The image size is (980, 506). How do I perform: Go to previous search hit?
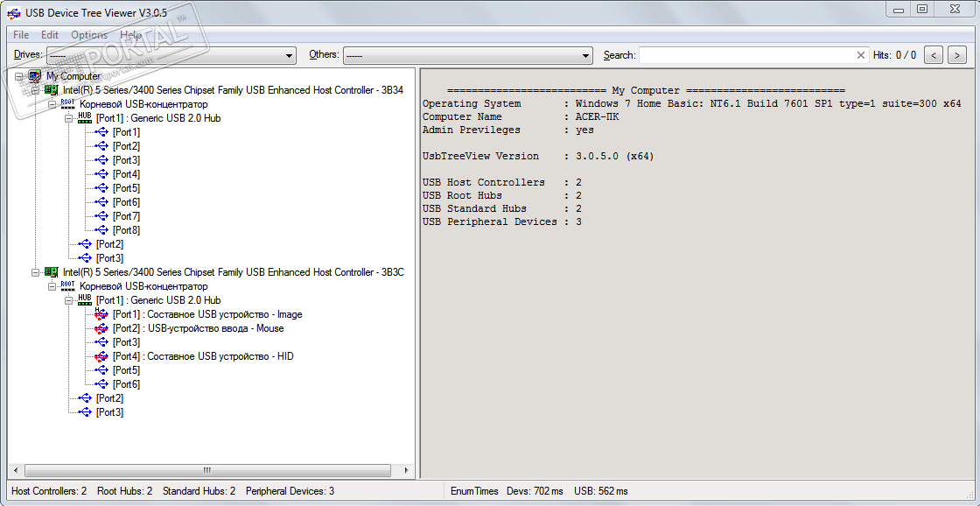933,55
